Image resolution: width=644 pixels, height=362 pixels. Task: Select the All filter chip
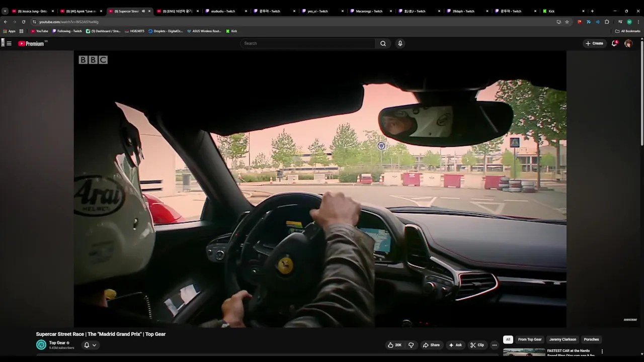click(508, 339)
